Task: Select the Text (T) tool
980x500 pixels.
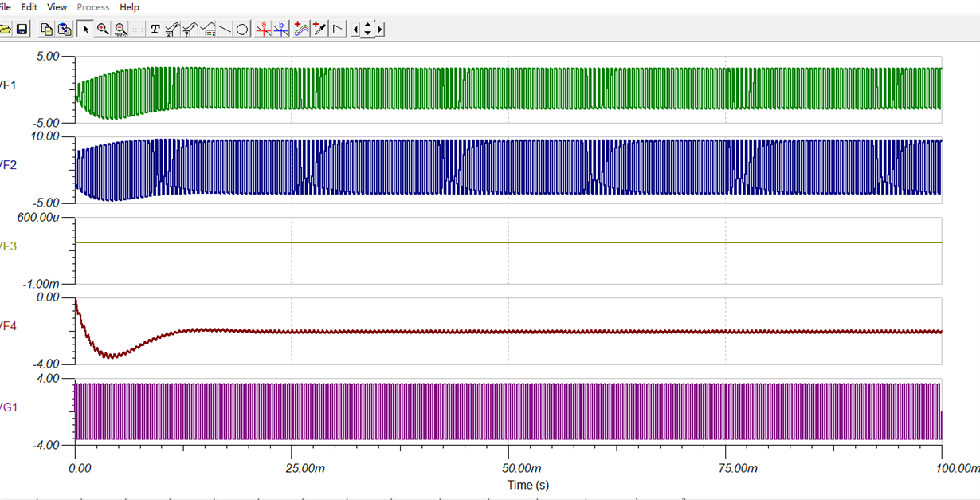Action: point(155,30)
